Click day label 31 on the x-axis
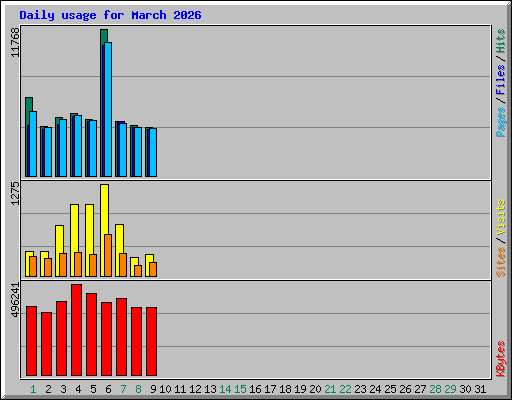The width and height of the screenshot is (512, 400). [480, 389]
